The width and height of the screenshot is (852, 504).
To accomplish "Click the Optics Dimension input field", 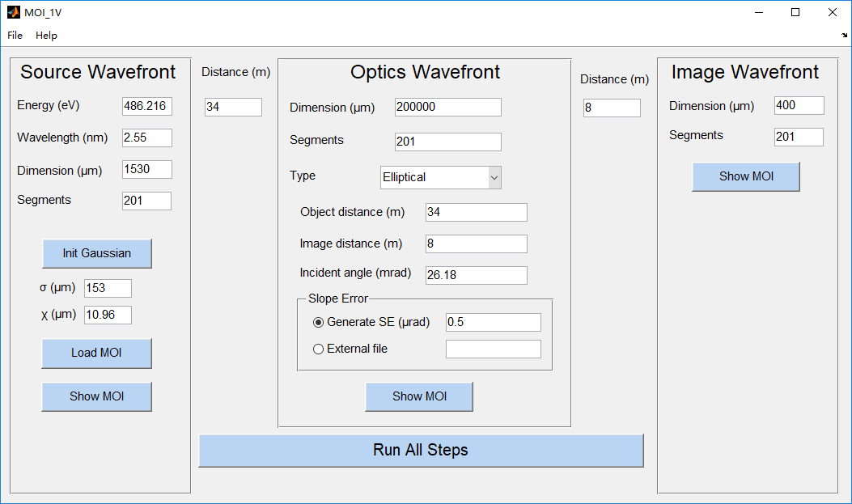I will (x=447, y=107).
